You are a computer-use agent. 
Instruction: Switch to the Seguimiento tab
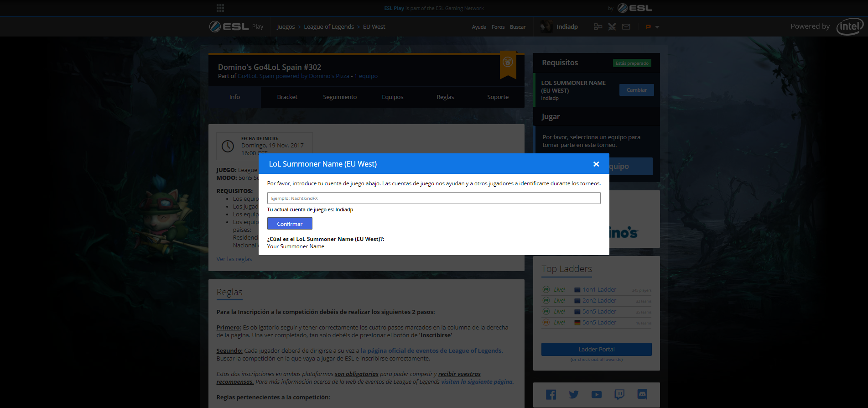tap(340, 97)
